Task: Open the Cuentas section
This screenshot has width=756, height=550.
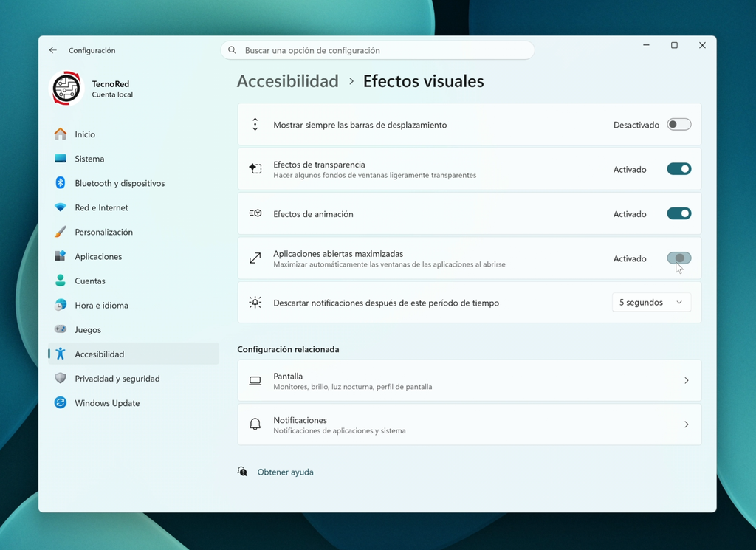Action: pos(134,281)
